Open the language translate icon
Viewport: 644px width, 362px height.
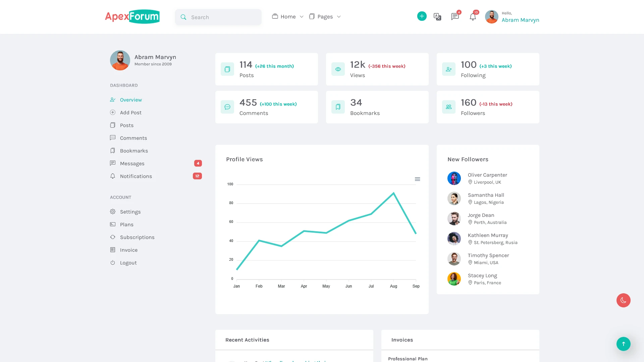click(x=437, y=17)
